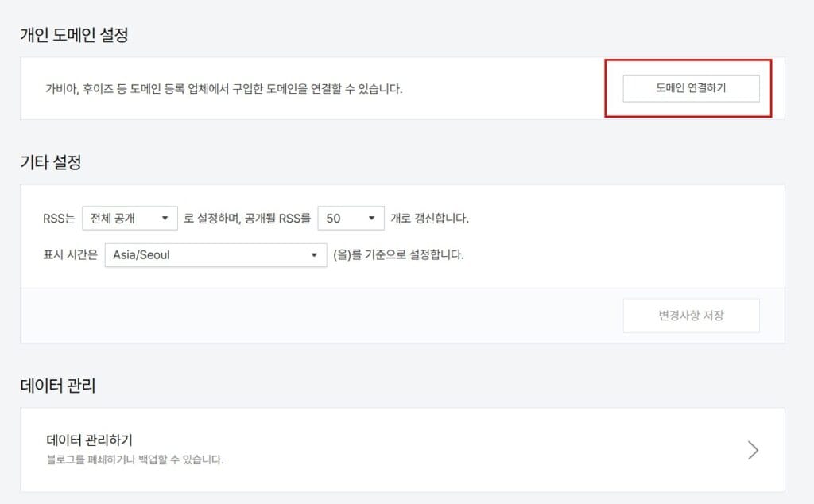
Task: Open the RSS count dropdown showing 50
Action: 351,218
